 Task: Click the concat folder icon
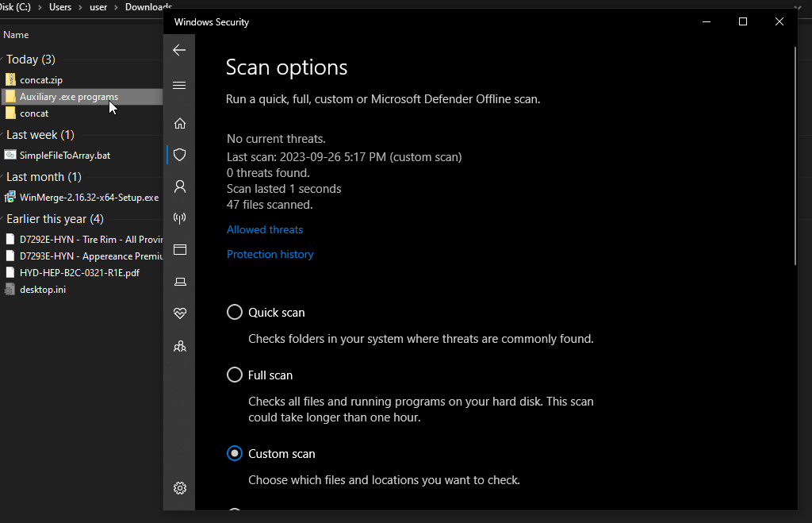click(10, 113)
